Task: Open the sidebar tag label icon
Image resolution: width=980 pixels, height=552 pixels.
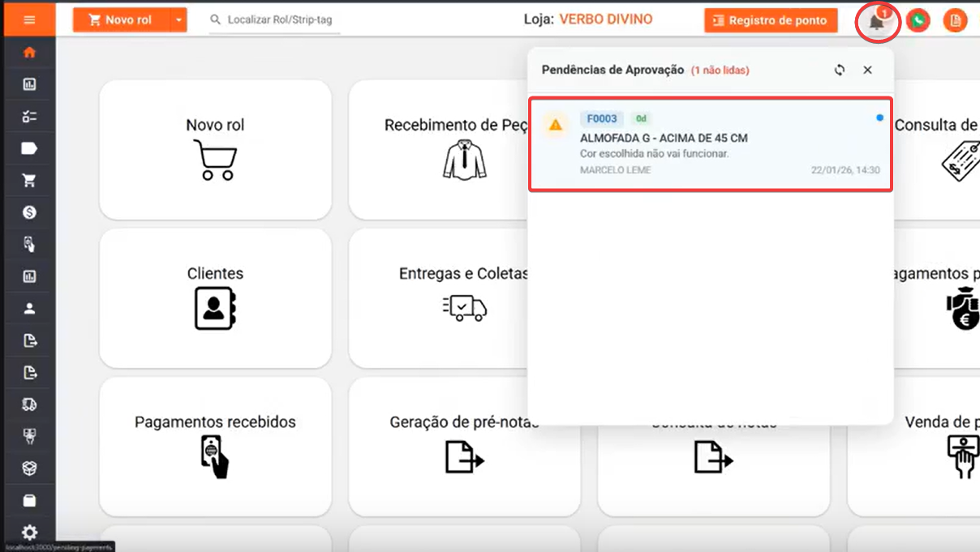Action: point(29,148)
